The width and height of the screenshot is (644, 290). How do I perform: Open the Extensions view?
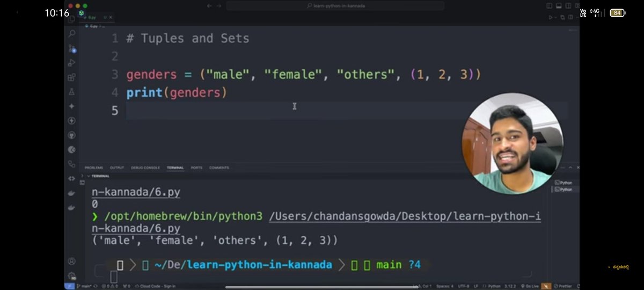72,77
